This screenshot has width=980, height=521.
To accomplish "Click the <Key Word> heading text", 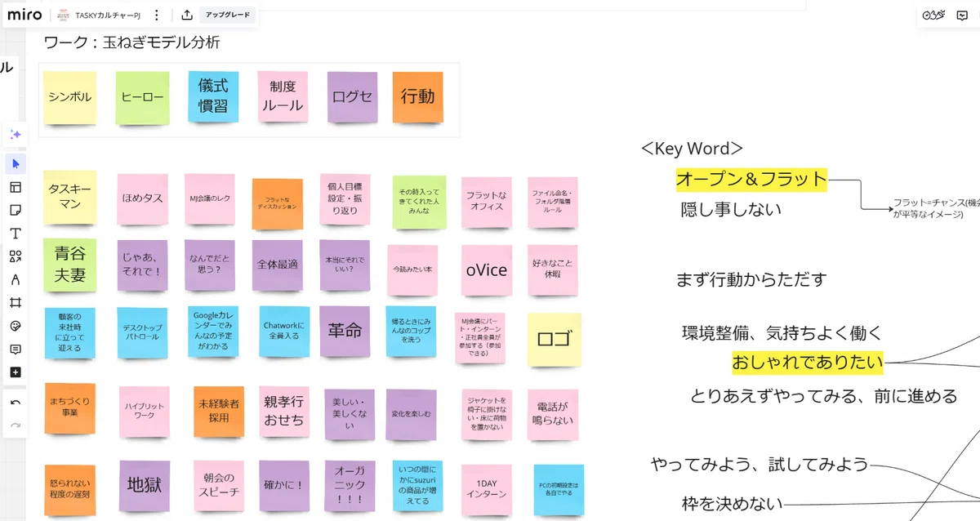I will point(692,148).
